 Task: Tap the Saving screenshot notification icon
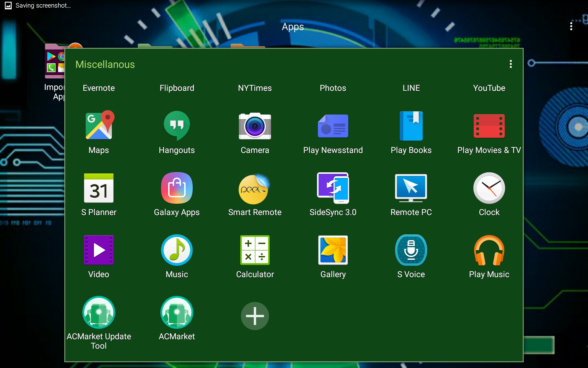(8, 5)
